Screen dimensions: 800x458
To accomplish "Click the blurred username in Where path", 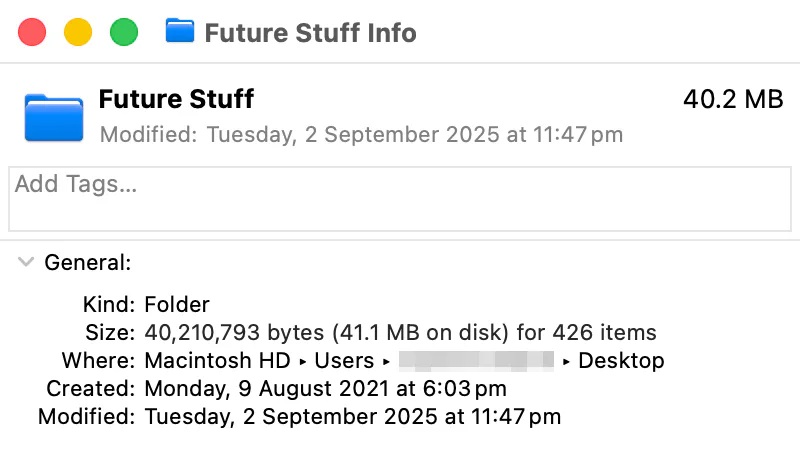I will click(476, 360).
